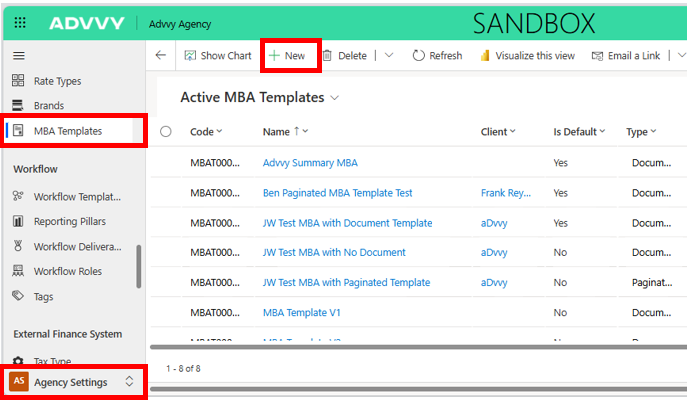Open Rate Types in the sidebar
This screenshot has height=402, width=687.
57,81
